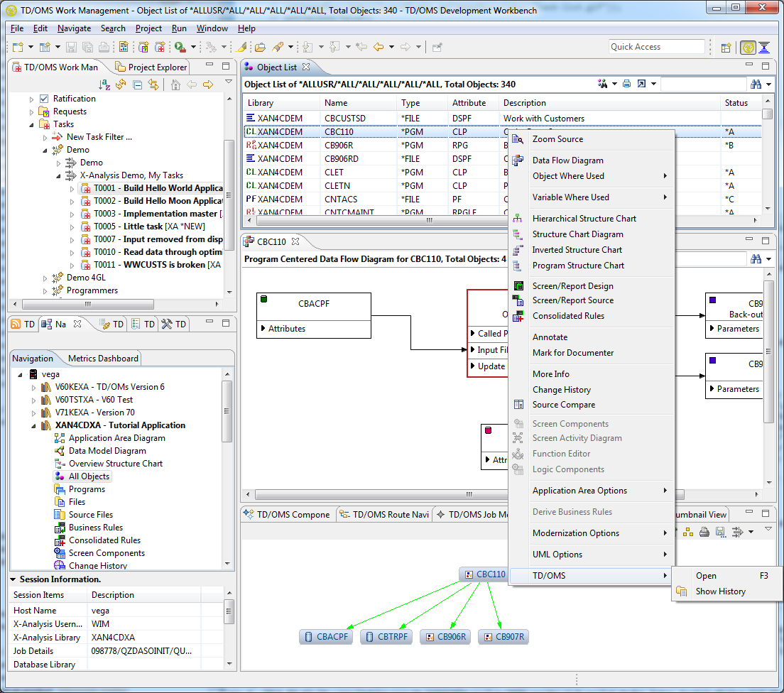Click the print icon in Object List toolbar

point(626,83)
